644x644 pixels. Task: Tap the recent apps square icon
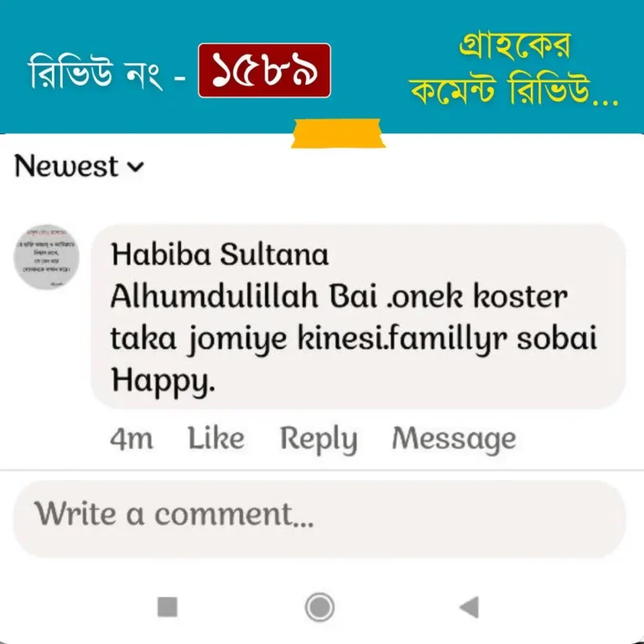click(x=168, y=607)
